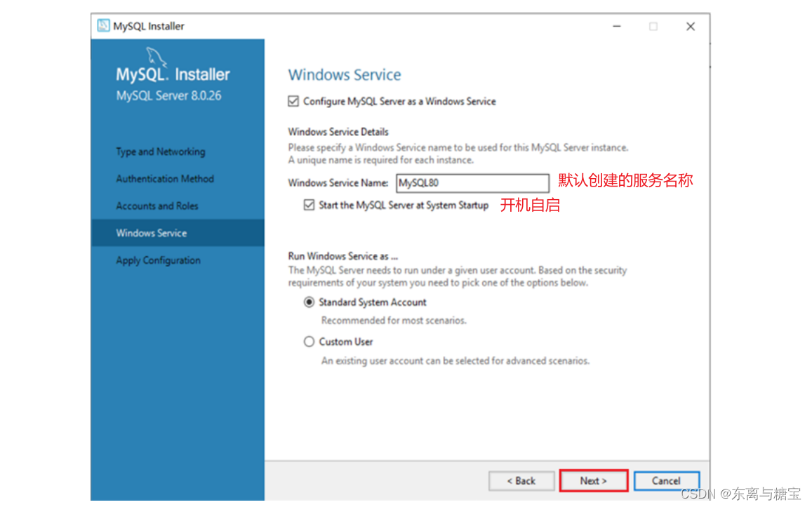Viewport: 812px width, 507px height.
Task: Jump to the Apply Configuration step
Action: coord(158,260)
